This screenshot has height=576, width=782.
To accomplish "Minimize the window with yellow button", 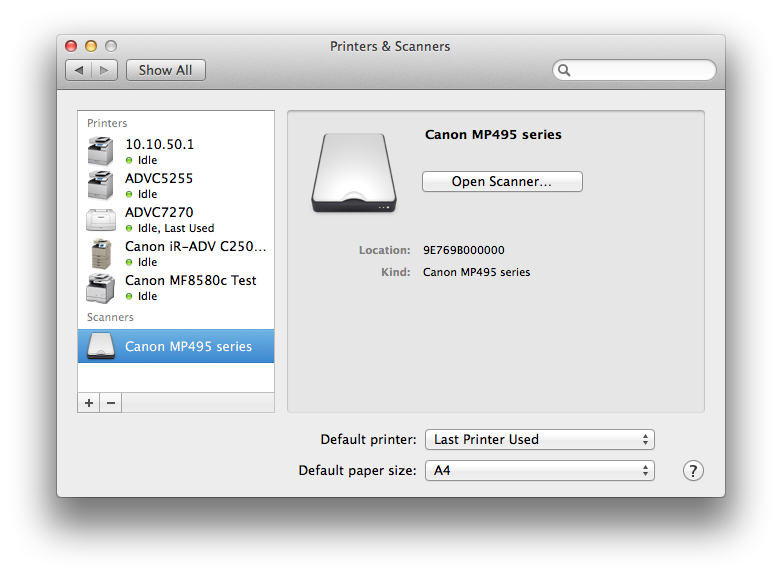I will pos(91,46).
